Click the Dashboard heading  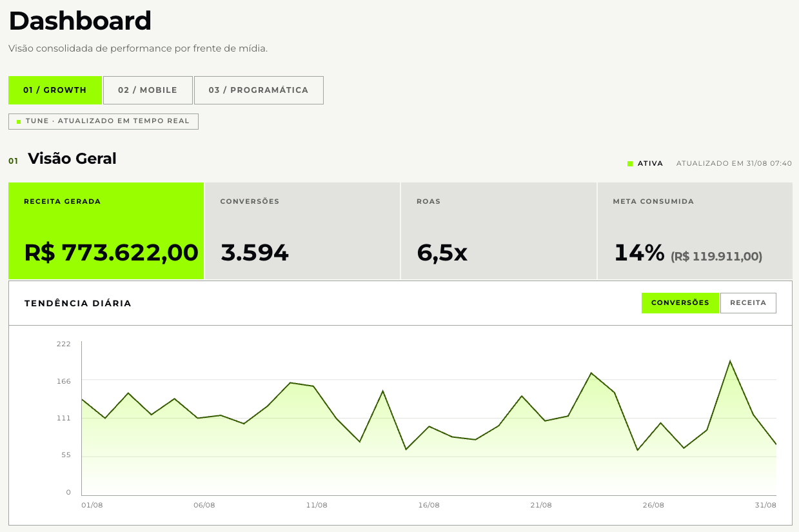pos(80,21)
